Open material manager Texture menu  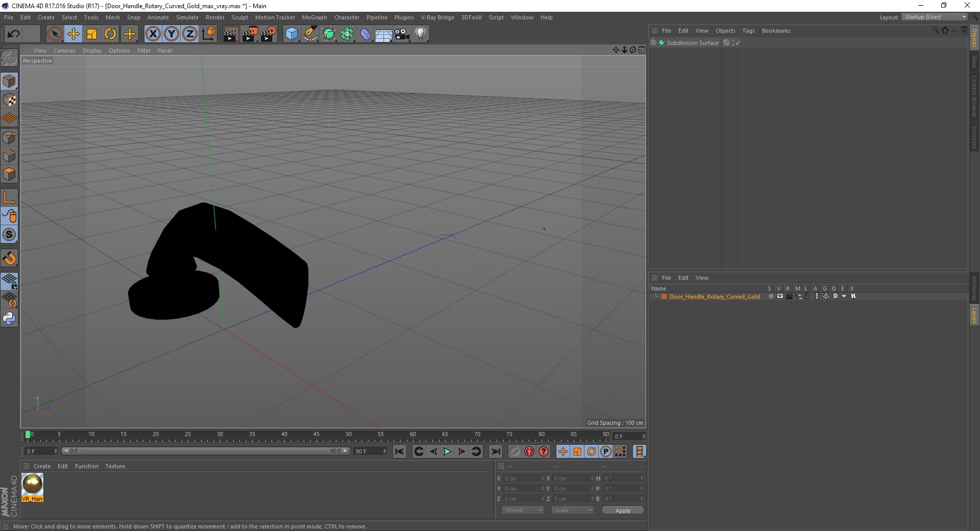coord(115,466)
